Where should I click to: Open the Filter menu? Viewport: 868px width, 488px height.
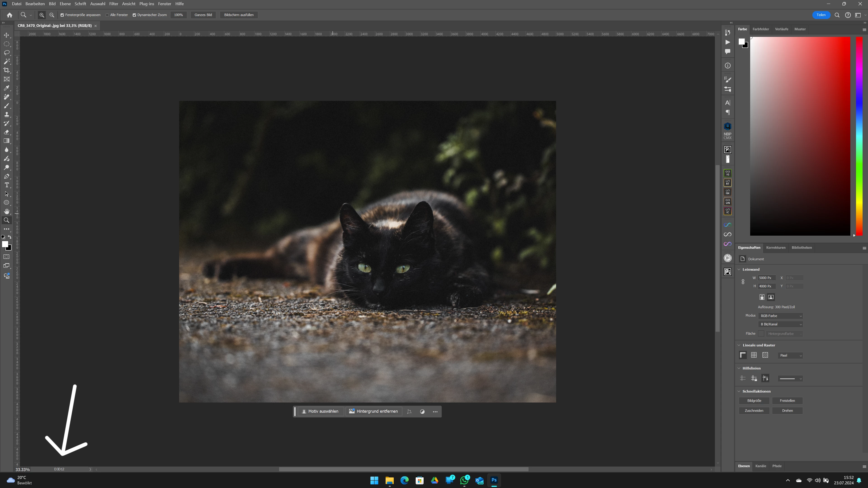114,4
